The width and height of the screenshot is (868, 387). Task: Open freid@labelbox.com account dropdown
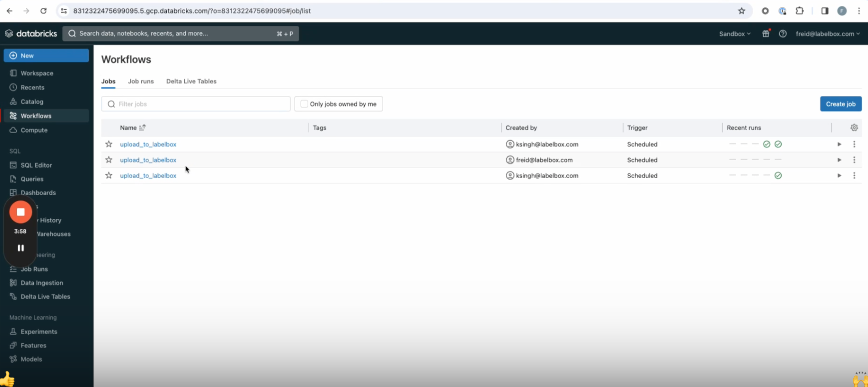828,33
